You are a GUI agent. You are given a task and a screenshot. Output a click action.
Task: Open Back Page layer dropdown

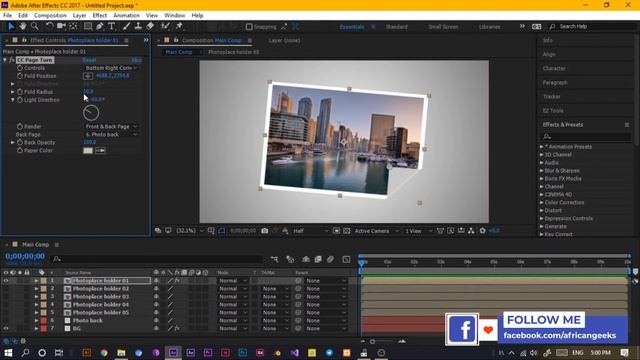coord(111,135)
